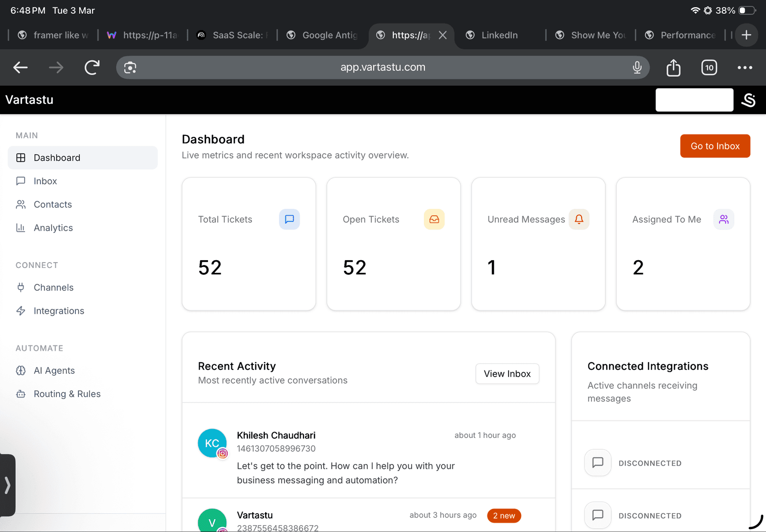Open the browser three-dot overflow menu
The height and width of the screenshot is (532, 766).
click(745, 67)
